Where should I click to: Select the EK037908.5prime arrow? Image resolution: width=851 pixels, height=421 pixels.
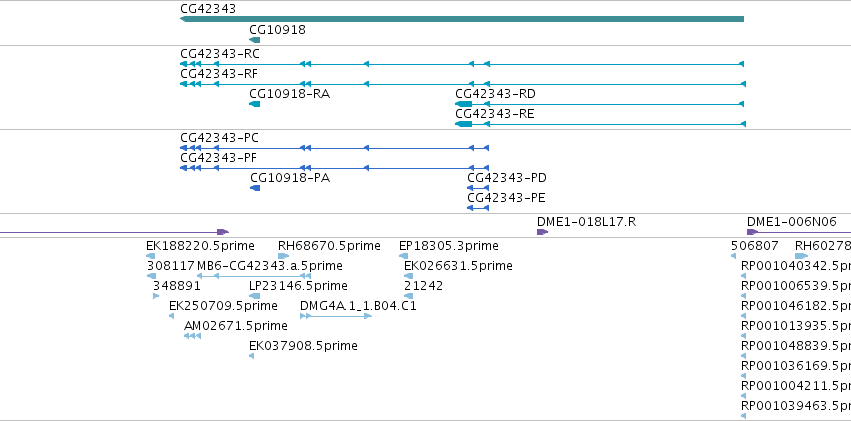tap(251, 356)
